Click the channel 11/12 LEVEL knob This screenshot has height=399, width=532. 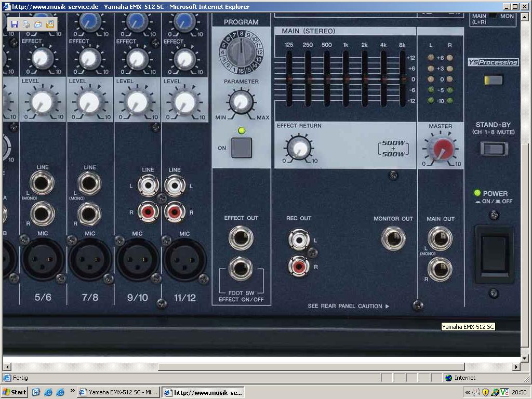pyautogui.click(x=185, y=102)
